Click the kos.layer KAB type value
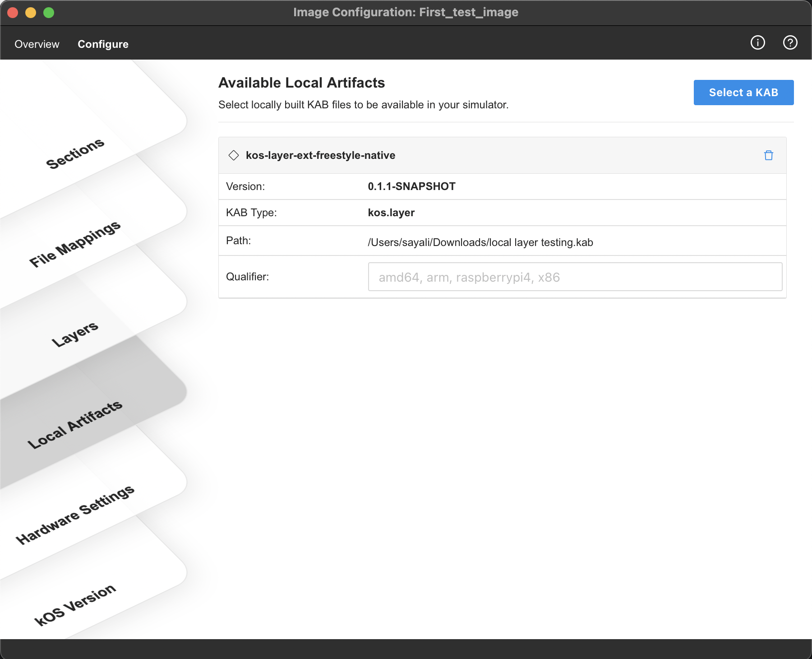812x659 pixels. (391, 213)
